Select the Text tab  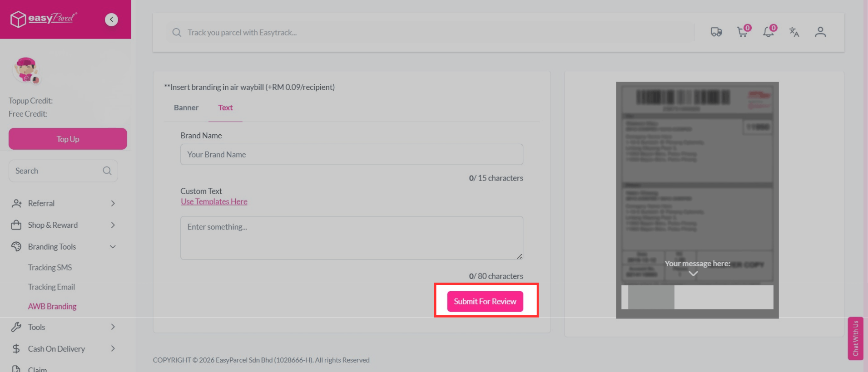coord(225,108)
